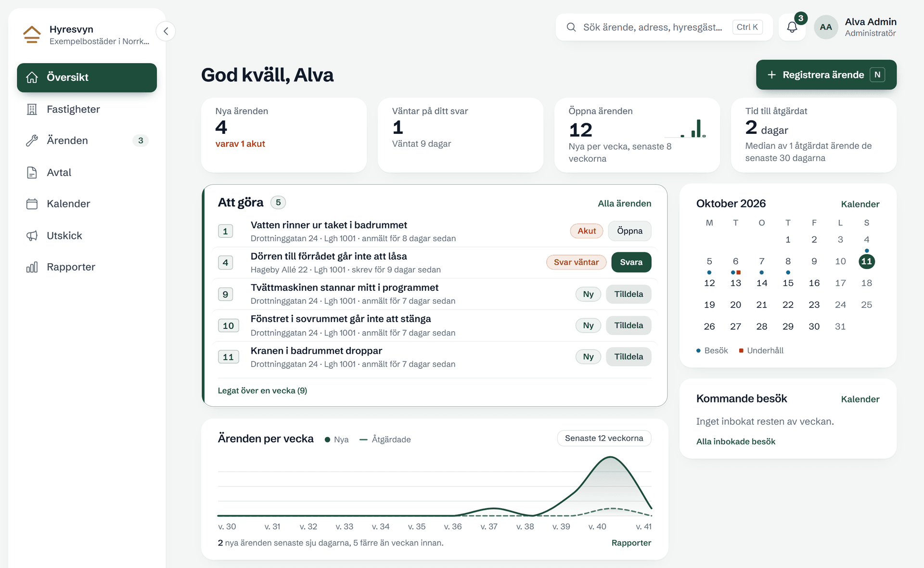The width and height of the screenshot is (924, 568).
Task: Focus the Sök ärende search field
Action: (x=664, y=27)
